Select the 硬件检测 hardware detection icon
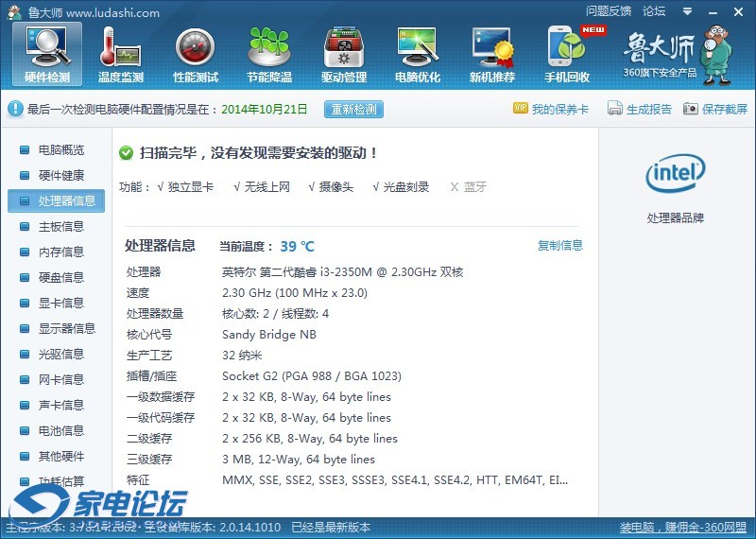This screenshot has height=539, width=756. click(47, 54)
